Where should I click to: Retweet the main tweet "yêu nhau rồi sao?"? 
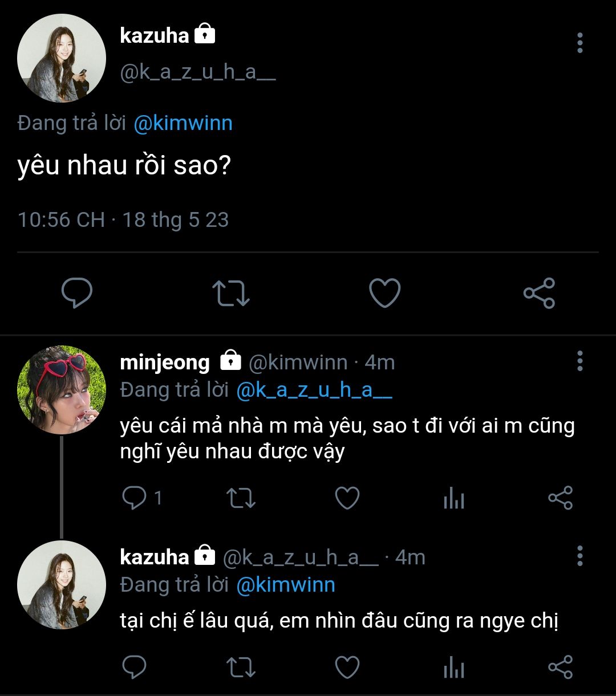click(231, 293)
